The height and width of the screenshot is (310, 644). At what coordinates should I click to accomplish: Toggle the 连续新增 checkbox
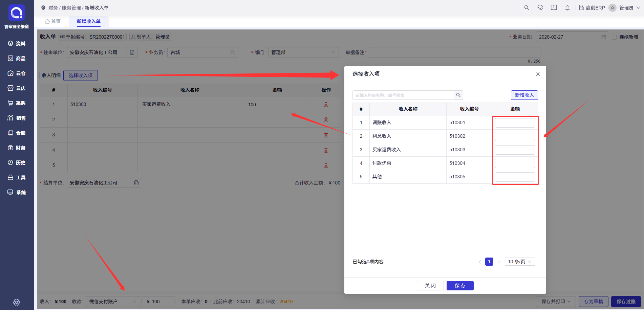[x=614, y=37]
